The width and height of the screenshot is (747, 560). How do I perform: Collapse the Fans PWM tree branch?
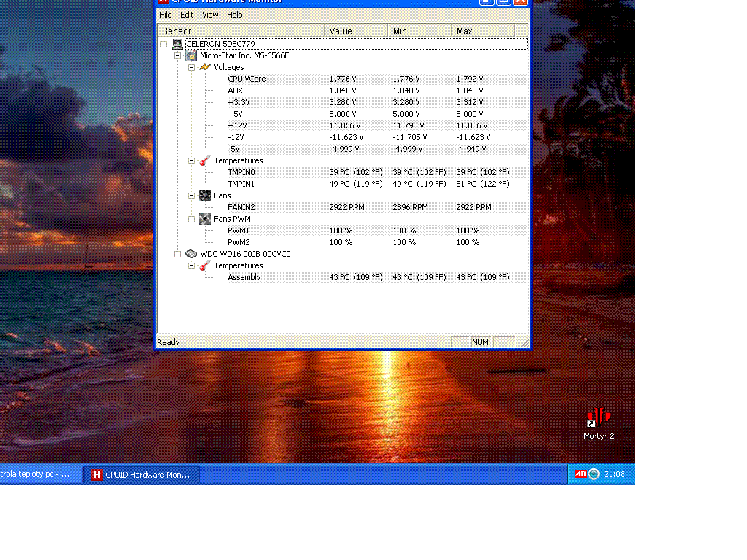192,219
